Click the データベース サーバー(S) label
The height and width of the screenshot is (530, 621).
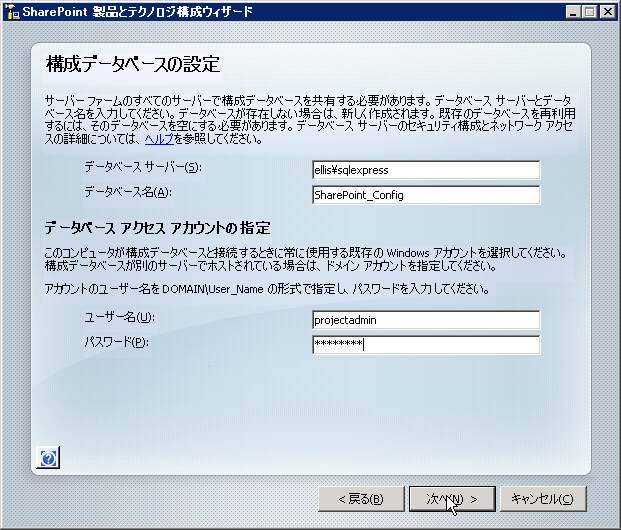click(142, 167)
